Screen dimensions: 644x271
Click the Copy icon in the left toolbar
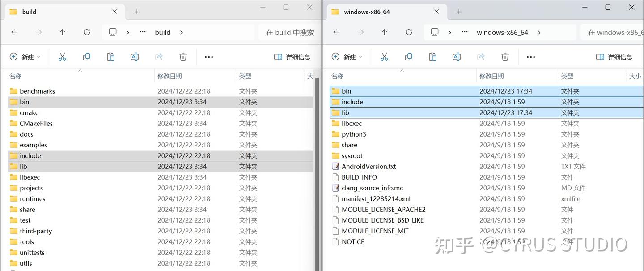click(x=86, y=57)
